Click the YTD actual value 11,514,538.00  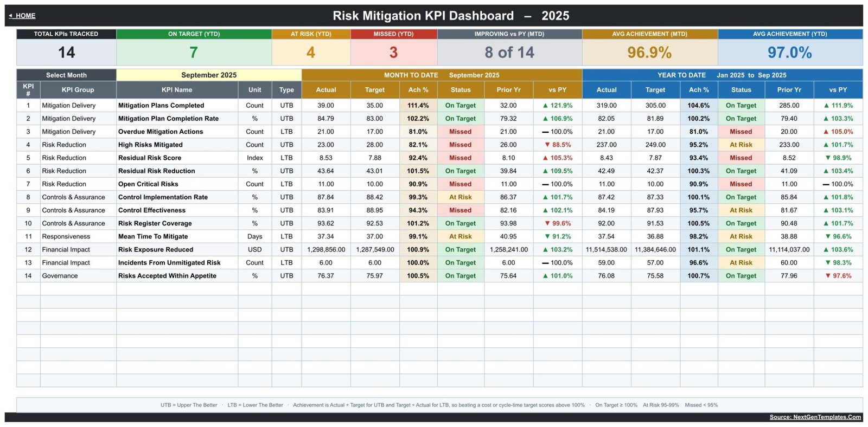(607, 250)
